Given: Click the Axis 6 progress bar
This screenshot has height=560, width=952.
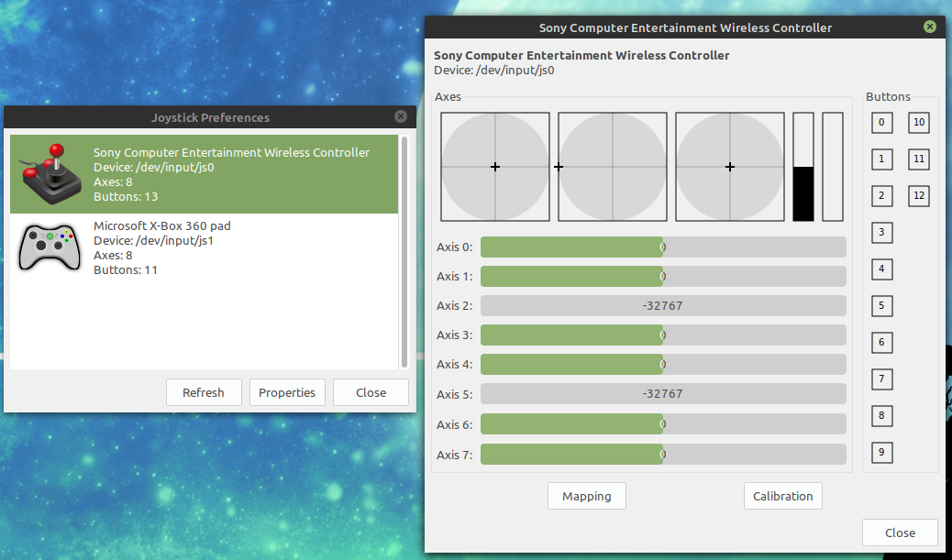Looking at the screenshot, I should coord(663,424).
